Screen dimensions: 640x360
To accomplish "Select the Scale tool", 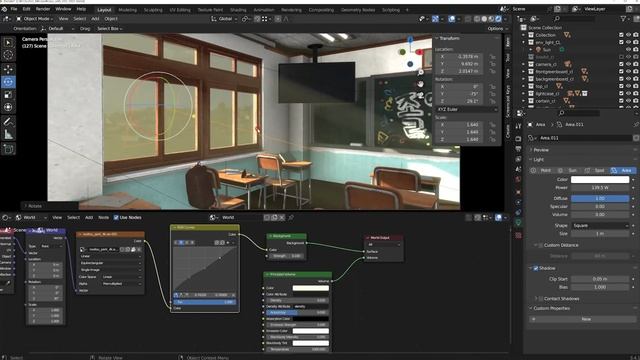I will [8, 95].
